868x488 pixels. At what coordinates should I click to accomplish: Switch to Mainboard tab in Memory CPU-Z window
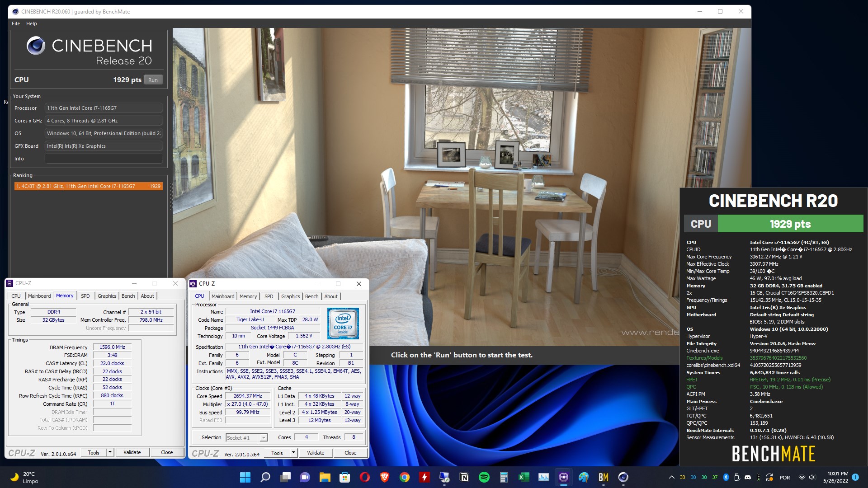[x=39, y=296]
